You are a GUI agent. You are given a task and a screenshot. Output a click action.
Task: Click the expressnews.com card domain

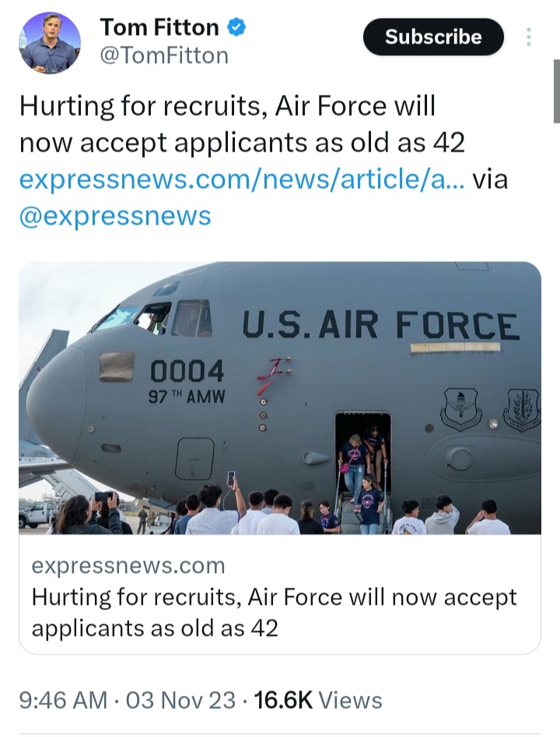pos(128,565)
